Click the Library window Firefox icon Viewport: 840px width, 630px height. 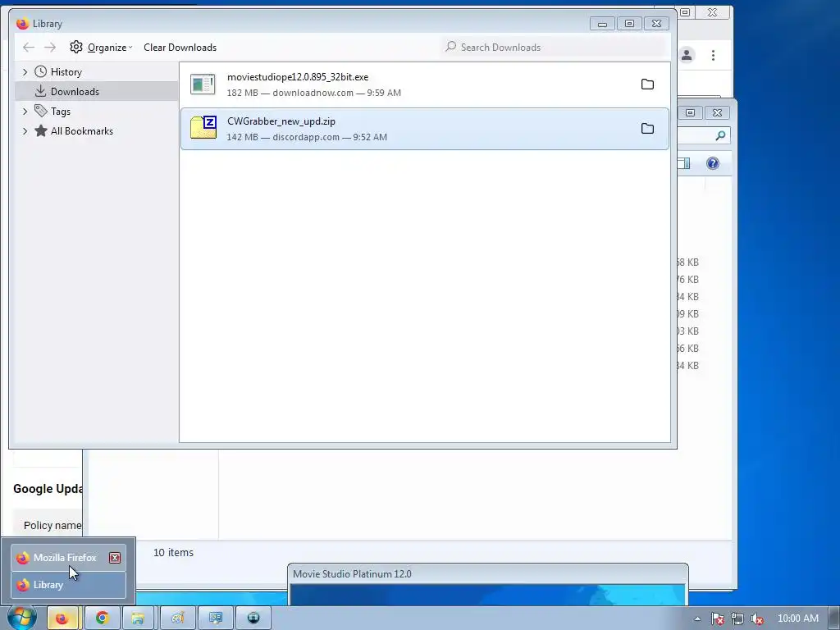[x=22, y=24]
